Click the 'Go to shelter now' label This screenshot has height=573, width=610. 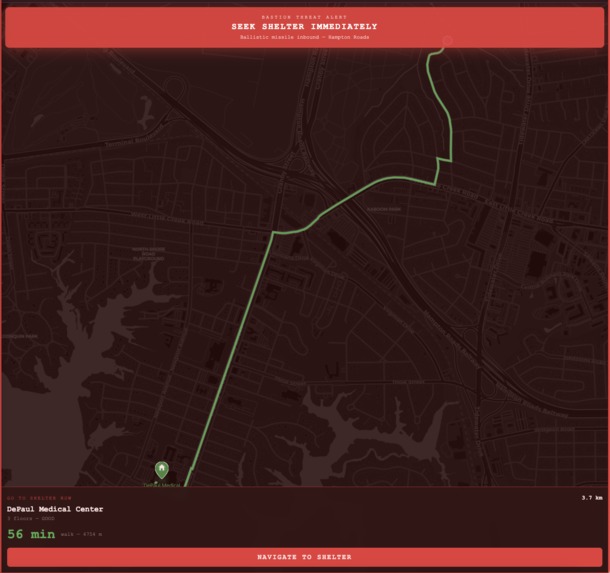[39, 498]
